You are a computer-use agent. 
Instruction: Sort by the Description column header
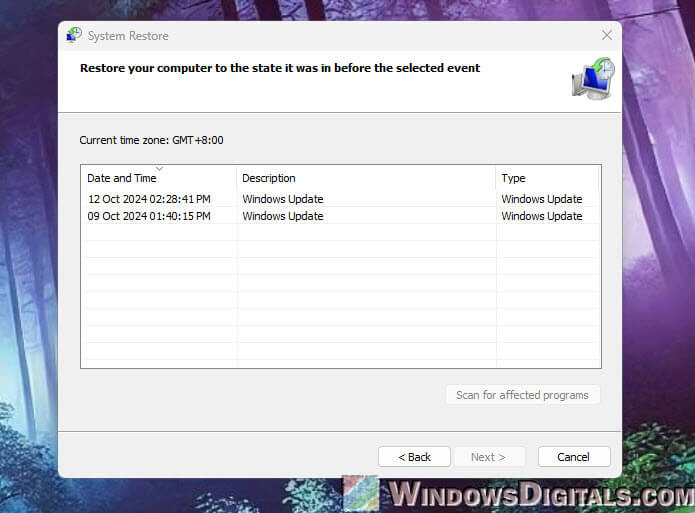point(366,178)
